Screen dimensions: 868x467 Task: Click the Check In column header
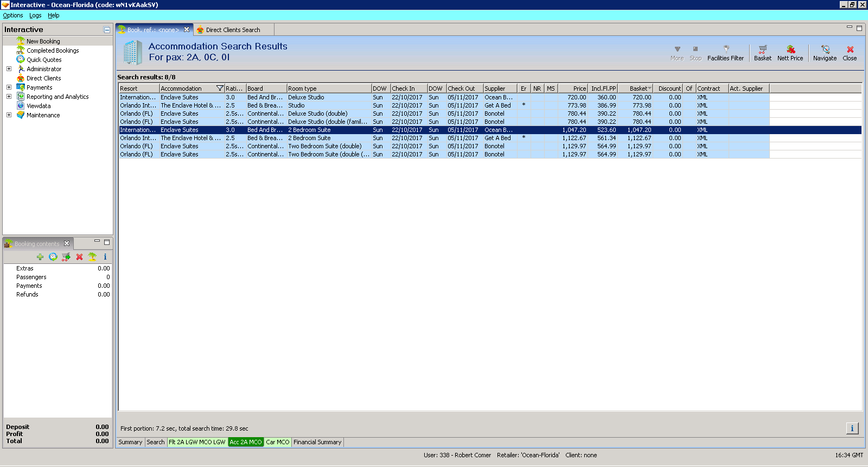409,89
